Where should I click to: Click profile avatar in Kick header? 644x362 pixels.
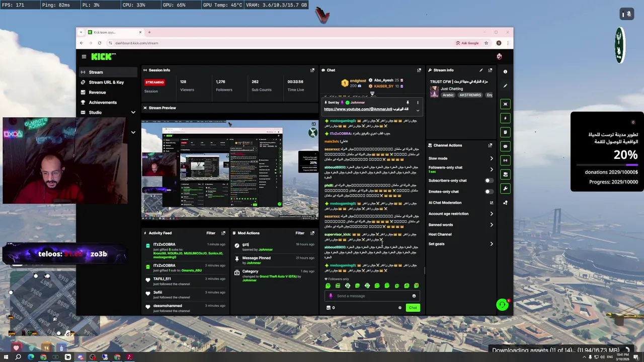(x=499, y=57)
